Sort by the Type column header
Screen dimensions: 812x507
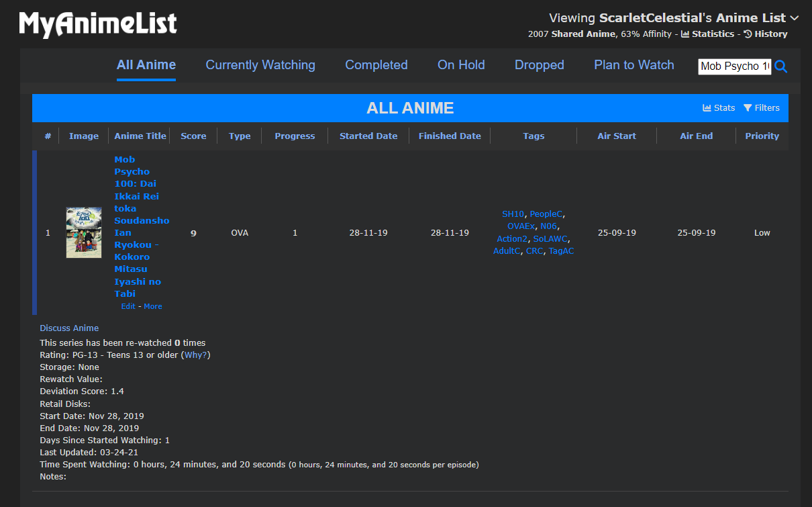click(x=240, y=136)
